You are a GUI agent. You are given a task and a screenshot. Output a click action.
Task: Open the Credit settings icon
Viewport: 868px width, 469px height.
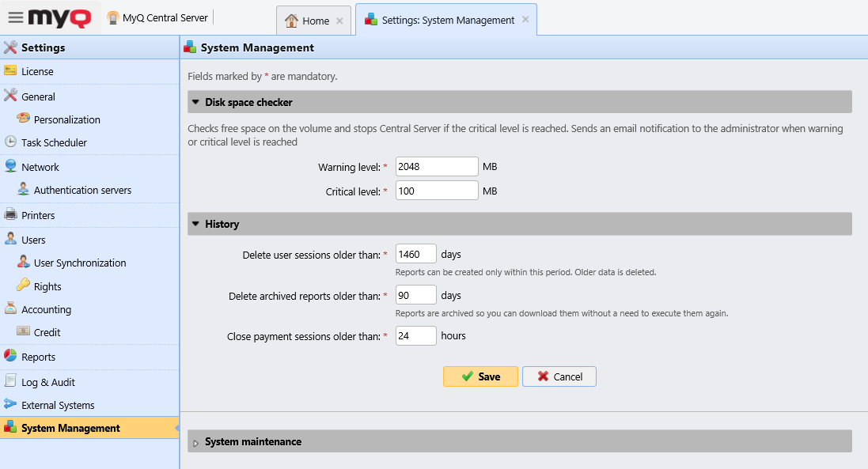coord(24,332)
